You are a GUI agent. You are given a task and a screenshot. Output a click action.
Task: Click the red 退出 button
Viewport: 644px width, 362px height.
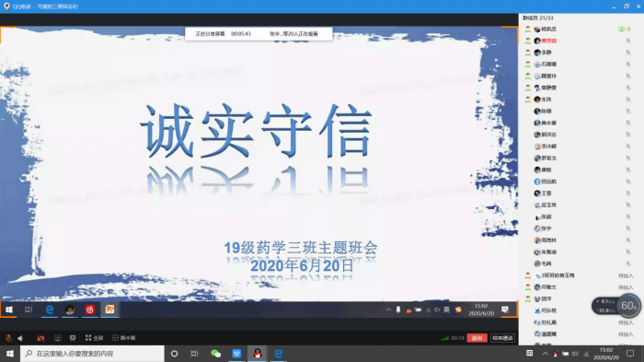point(477,338)
